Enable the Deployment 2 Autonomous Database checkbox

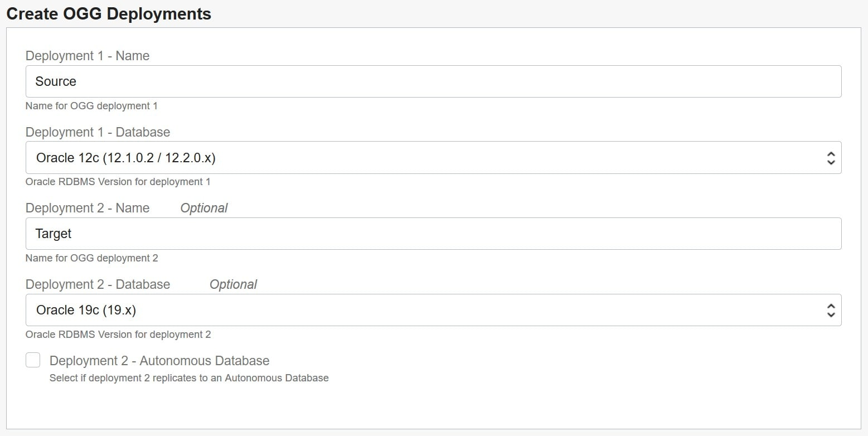pos(33,360)
